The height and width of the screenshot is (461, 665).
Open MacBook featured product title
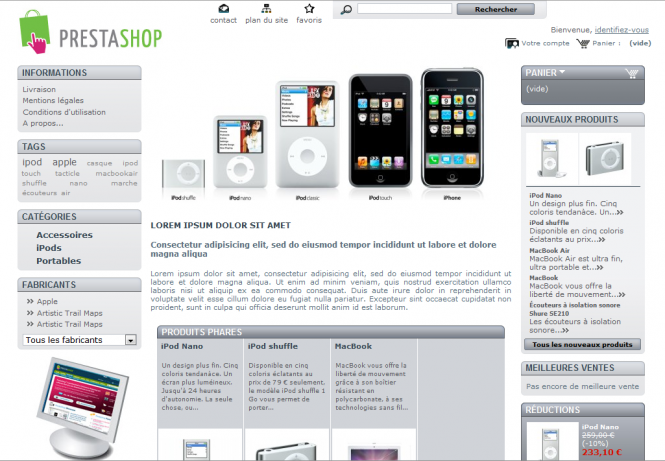click(353, 346)
